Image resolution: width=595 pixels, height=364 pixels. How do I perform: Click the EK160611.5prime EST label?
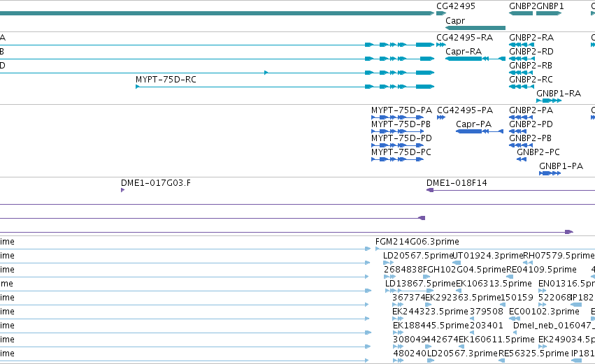[496, 340]
